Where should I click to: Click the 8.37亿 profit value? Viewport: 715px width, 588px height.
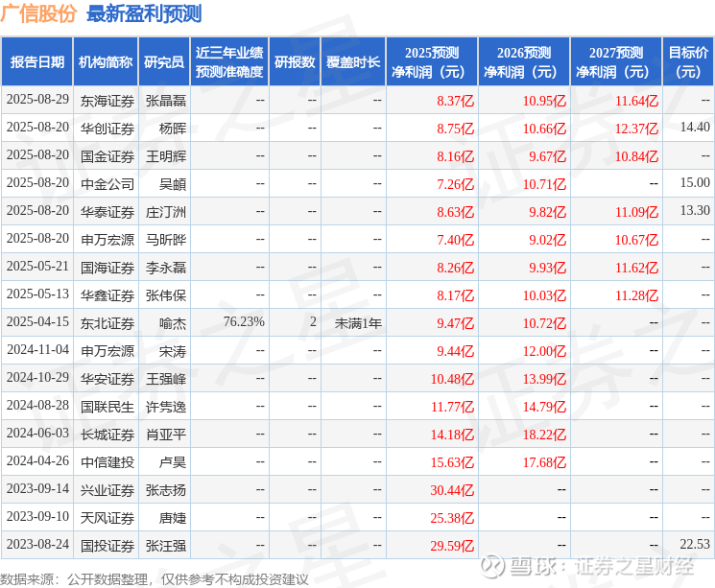click(x=455, y=101)
